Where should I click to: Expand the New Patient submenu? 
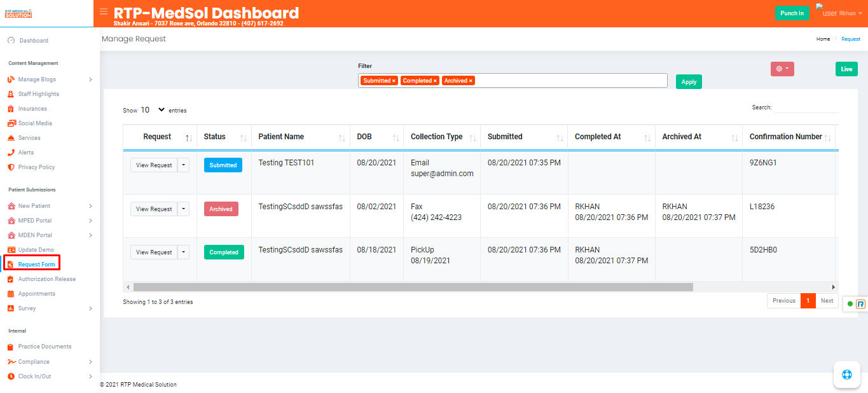click(90, 206)
